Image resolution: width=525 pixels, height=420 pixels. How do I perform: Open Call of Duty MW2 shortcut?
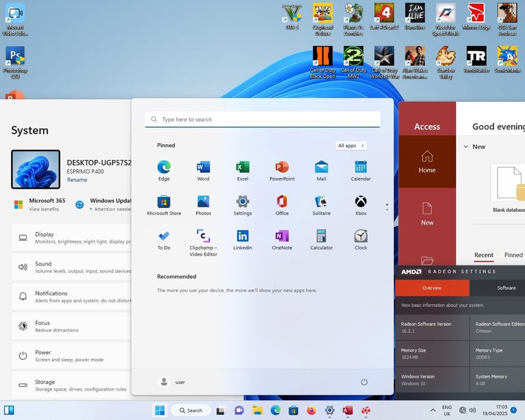(353, 63)
